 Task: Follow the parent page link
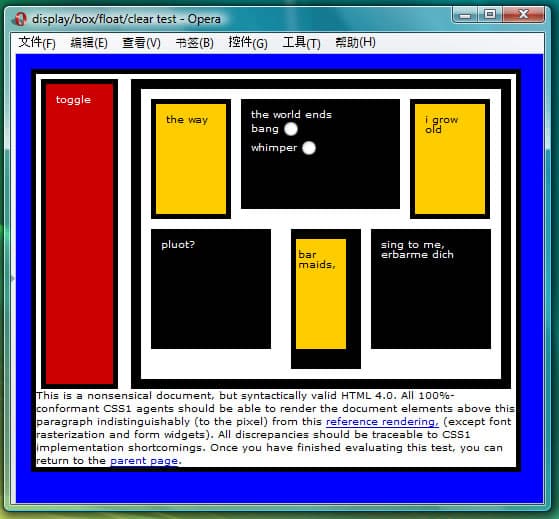point(144,461)
